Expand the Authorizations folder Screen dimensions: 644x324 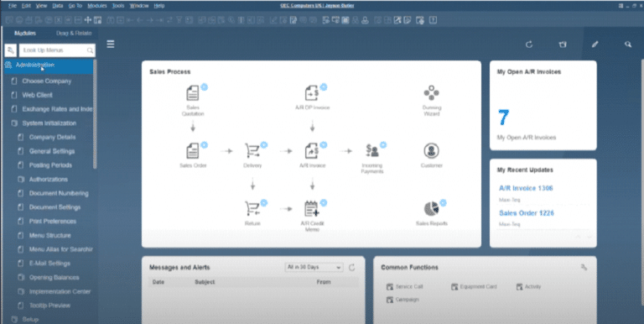click(x=48, y=180)
